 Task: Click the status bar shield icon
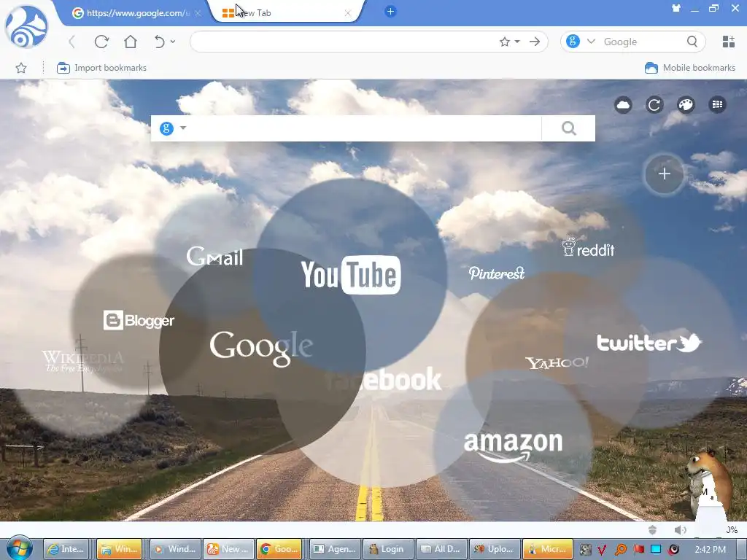pos(653,529)
